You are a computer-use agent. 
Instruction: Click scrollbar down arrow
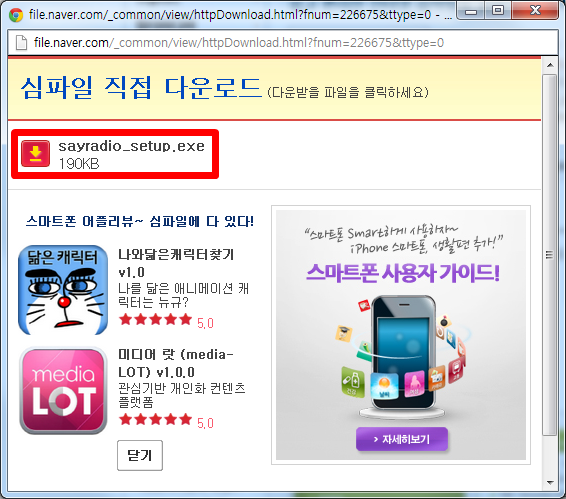(550, 482)
